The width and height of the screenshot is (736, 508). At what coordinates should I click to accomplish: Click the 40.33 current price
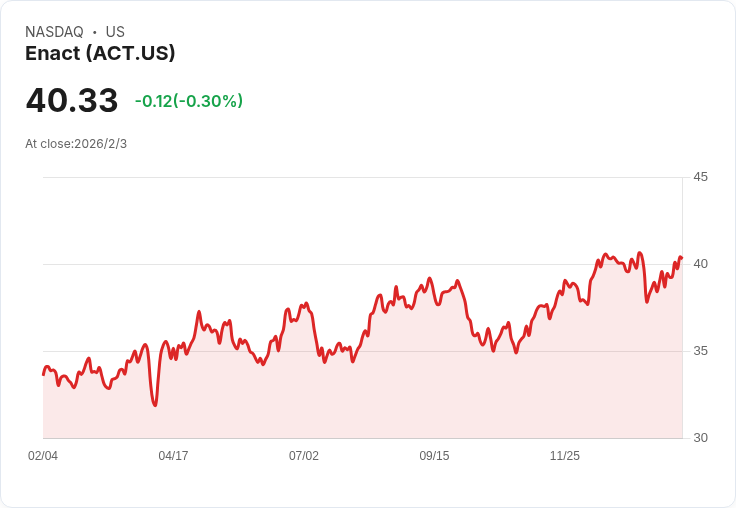pyautogui.click(x=72, y=100)
